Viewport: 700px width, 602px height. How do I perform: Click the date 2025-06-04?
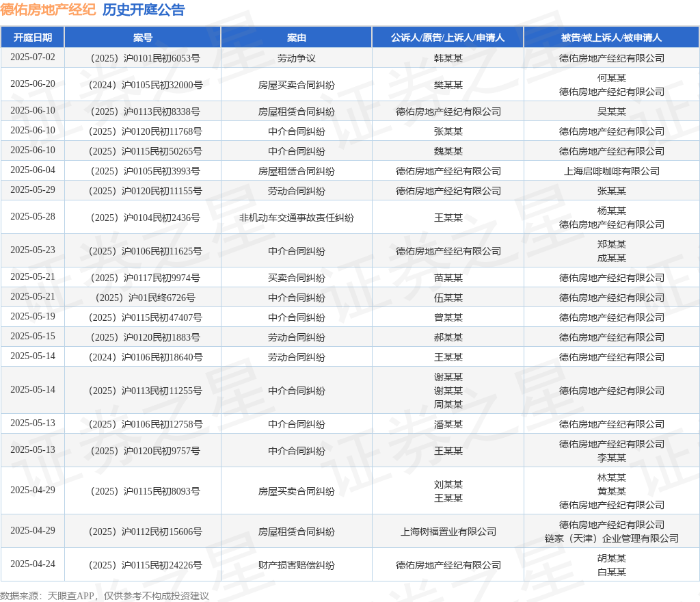point(33,170)
